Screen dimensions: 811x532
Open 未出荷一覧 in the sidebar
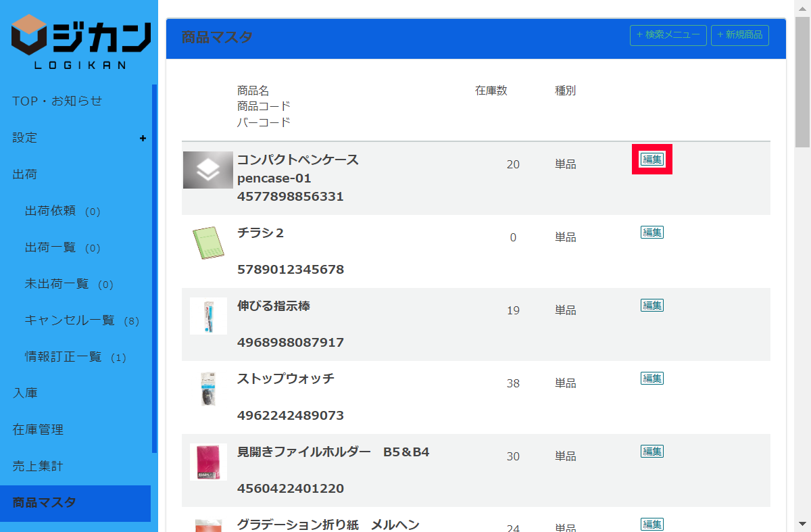click(57, 284)
